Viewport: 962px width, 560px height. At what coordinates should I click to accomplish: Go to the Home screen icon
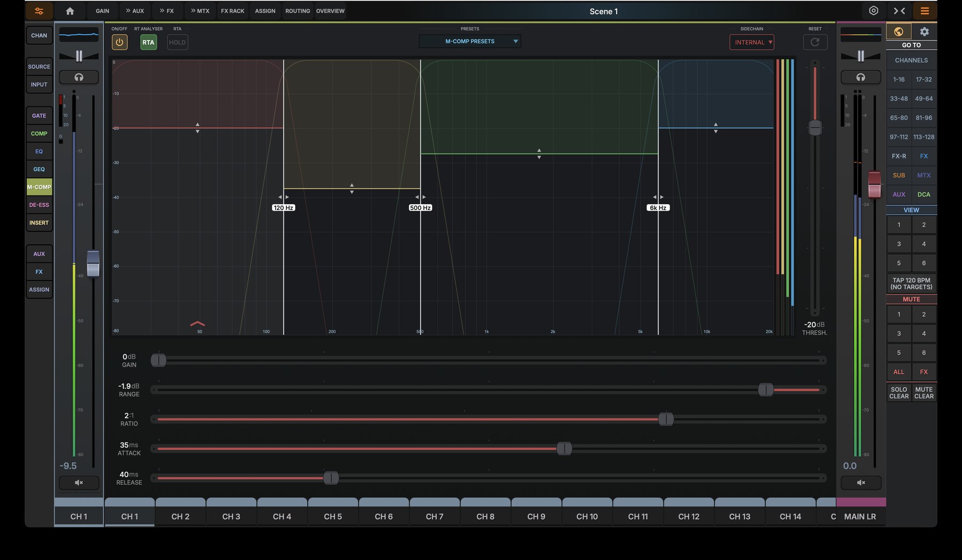tap(70, 11)
